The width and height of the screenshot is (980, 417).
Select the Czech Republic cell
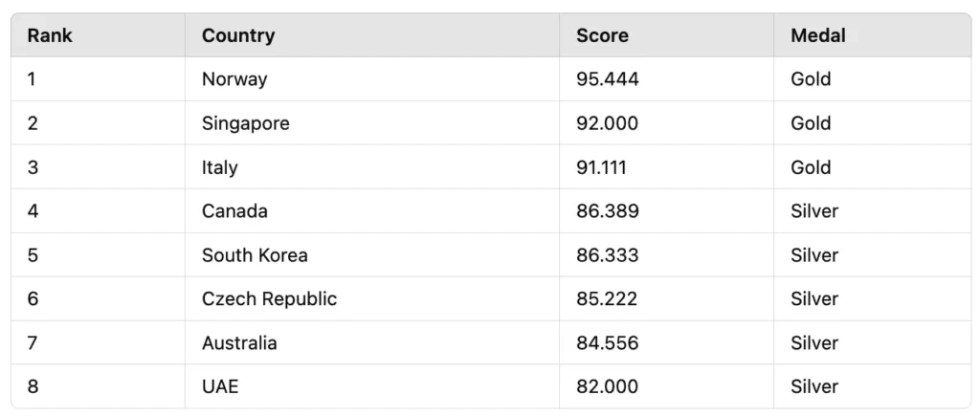[x=269, y=299]
